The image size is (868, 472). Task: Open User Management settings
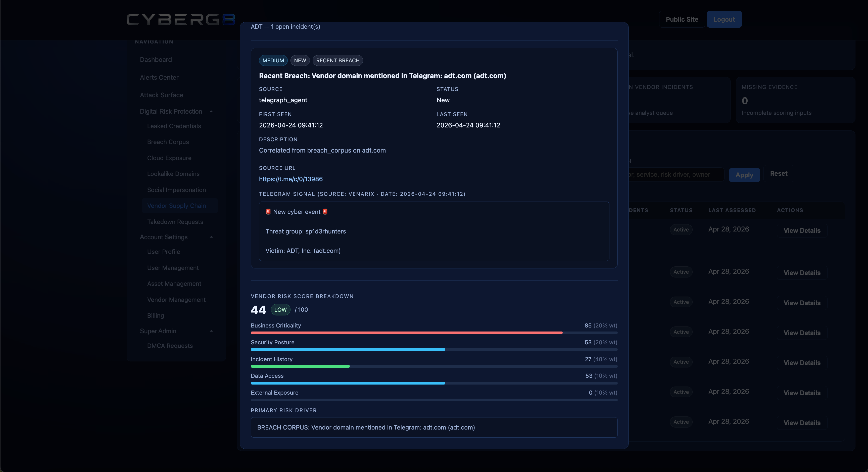click(x=173, y=268)
